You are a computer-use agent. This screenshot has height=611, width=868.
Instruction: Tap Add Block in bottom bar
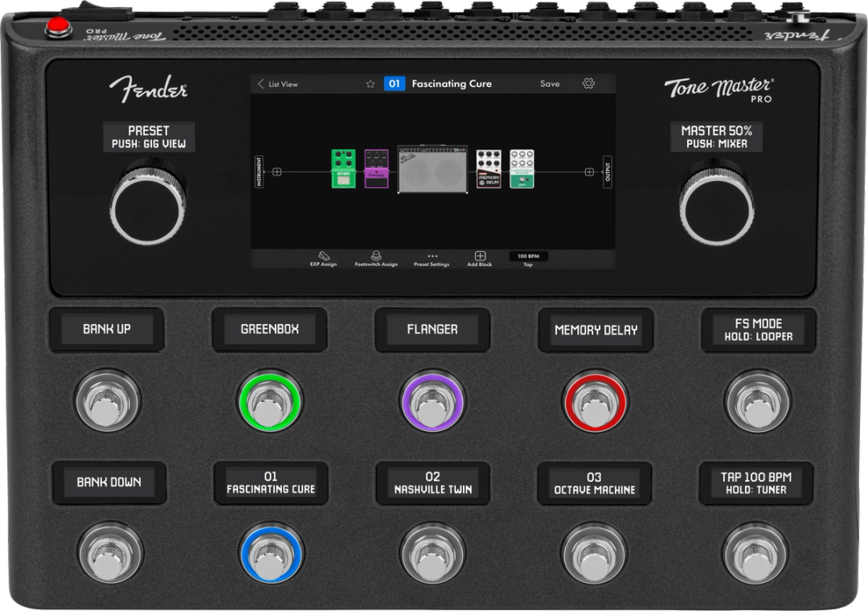pos(479,259)
